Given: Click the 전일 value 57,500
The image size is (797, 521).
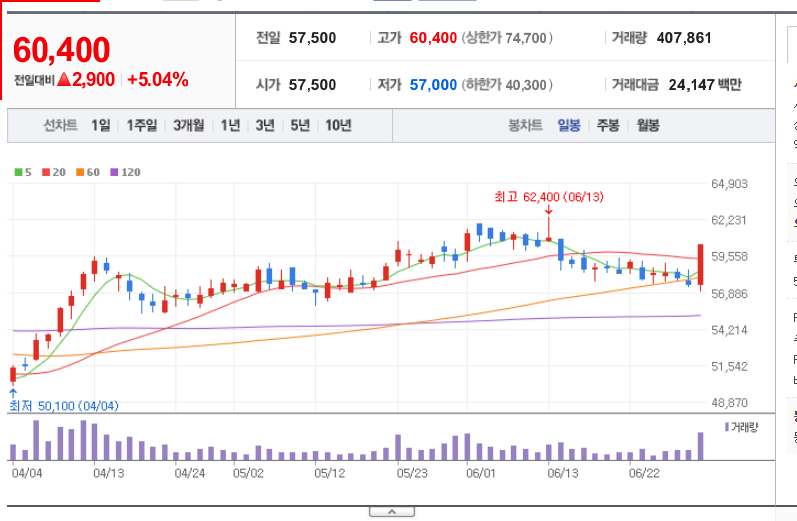Looking at the screenshot, I should pyautogui.click(x=313, y=38).
